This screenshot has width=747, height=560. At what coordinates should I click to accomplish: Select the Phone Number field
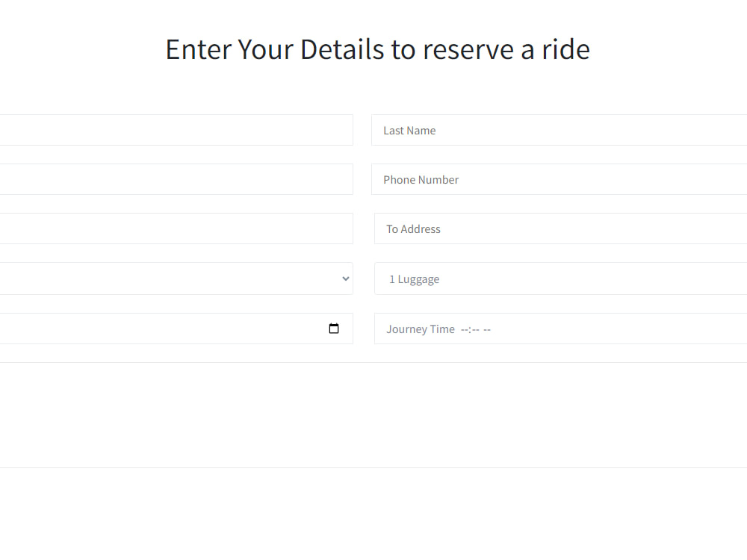point(523,179)
